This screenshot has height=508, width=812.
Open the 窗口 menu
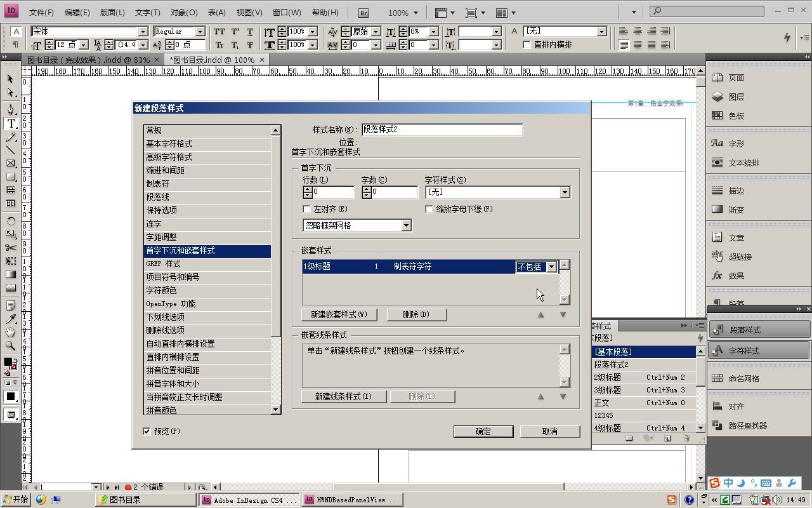coord(285,12)
